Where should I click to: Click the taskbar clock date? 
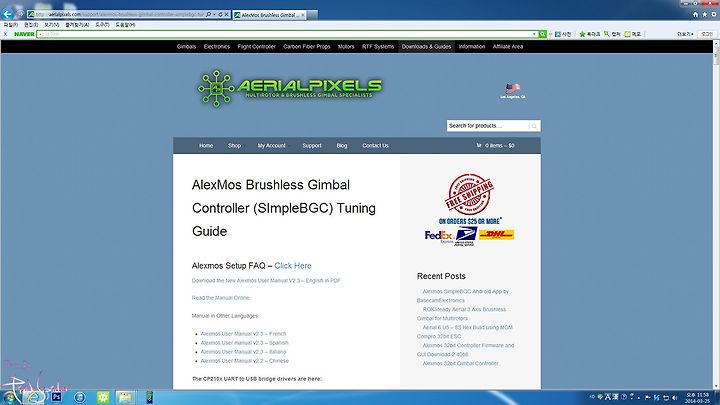pos(697,398)
